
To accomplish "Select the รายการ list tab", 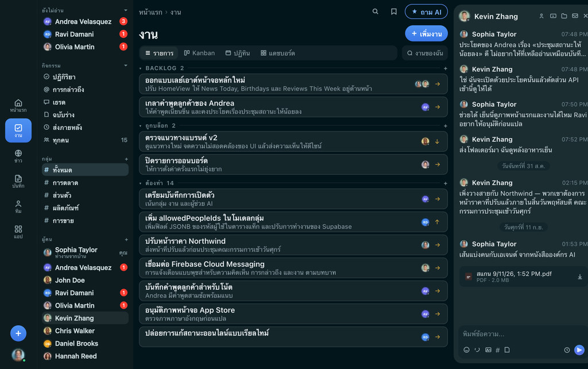I will pos(160,53).
